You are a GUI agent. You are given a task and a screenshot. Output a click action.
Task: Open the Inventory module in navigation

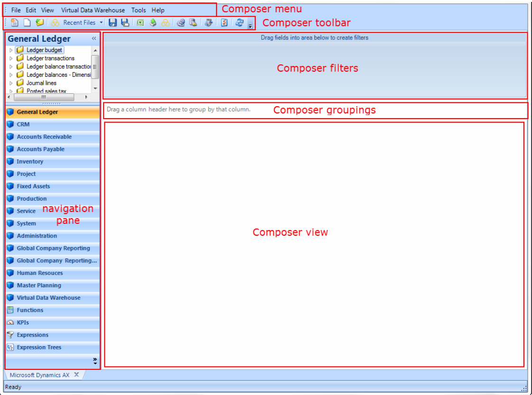click(30, 161)
